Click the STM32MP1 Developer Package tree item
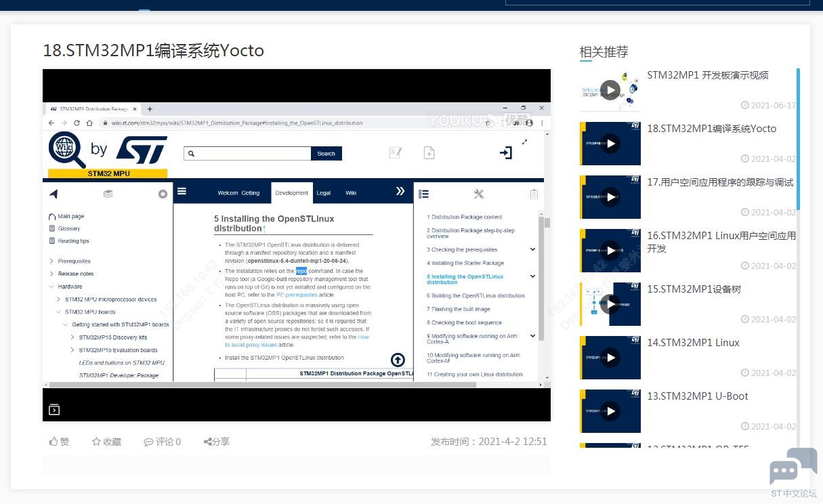Image resolution: width=823 pixels, height=504 pixels. 119,375
